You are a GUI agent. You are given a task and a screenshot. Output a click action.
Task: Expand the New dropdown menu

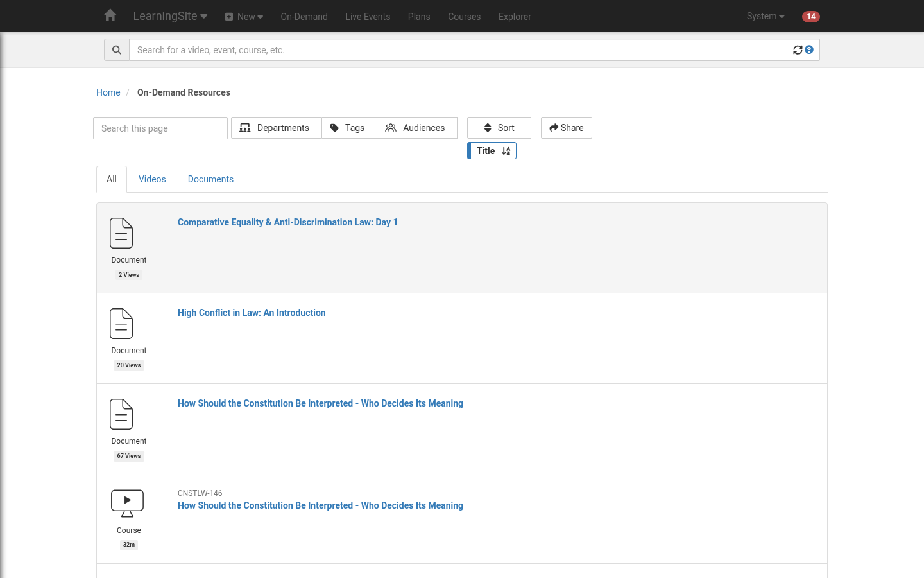(x=244, y=17)
